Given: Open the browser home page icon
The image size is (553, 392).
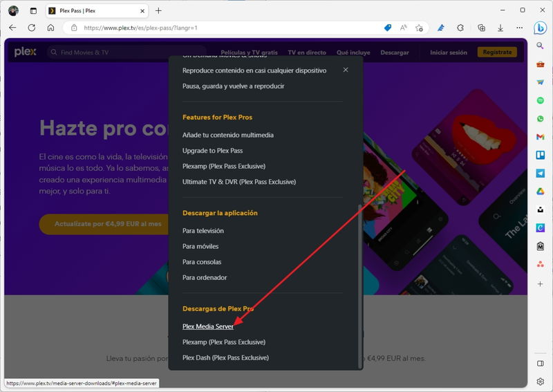Looking at the screenshot, I should [x=50, y=28].
